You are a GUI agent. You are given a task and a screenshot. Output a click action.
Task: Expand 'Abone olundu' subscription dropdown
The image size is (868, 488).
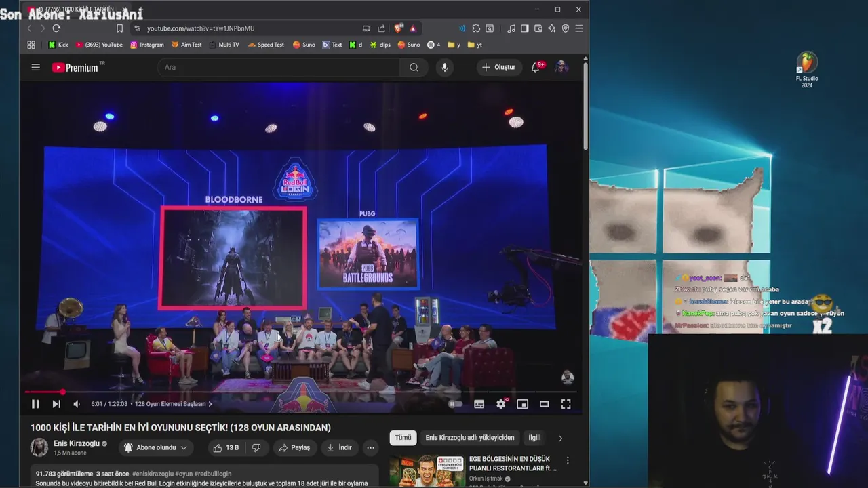[x=156, y=447]
